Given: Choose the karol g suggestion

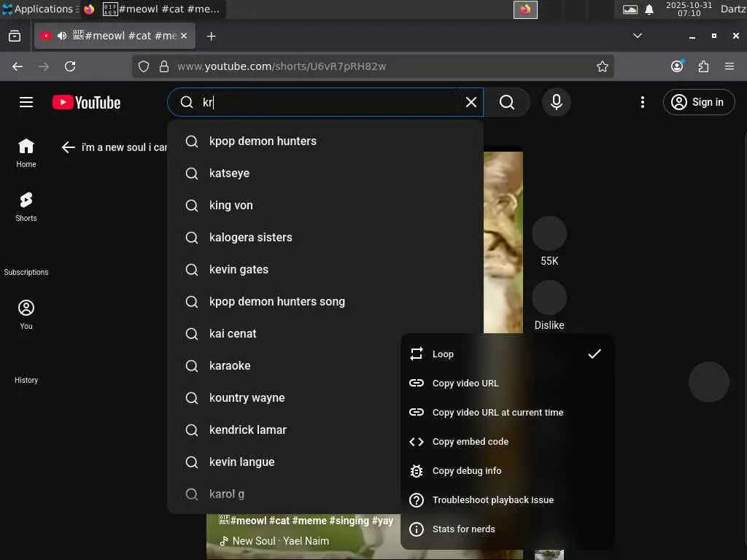Looking at the screenshot, I should coord(285,494).
